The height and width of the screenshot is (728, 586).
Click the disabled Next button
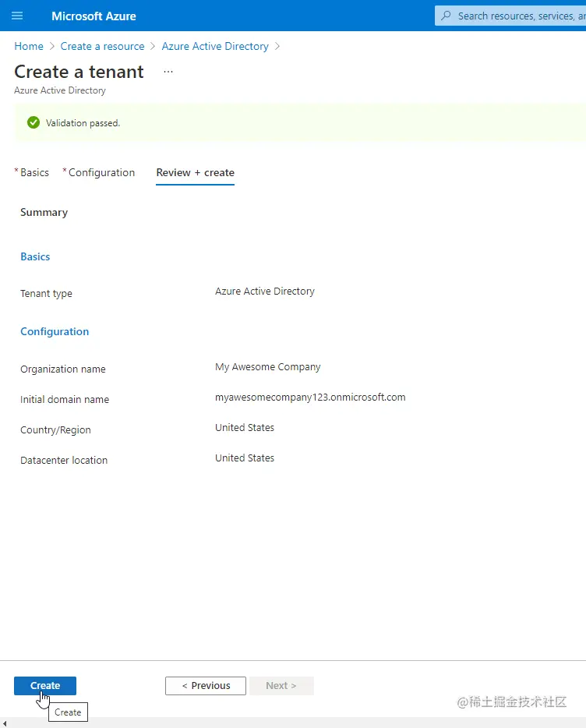pyautogui.click(x=281, y=686)
